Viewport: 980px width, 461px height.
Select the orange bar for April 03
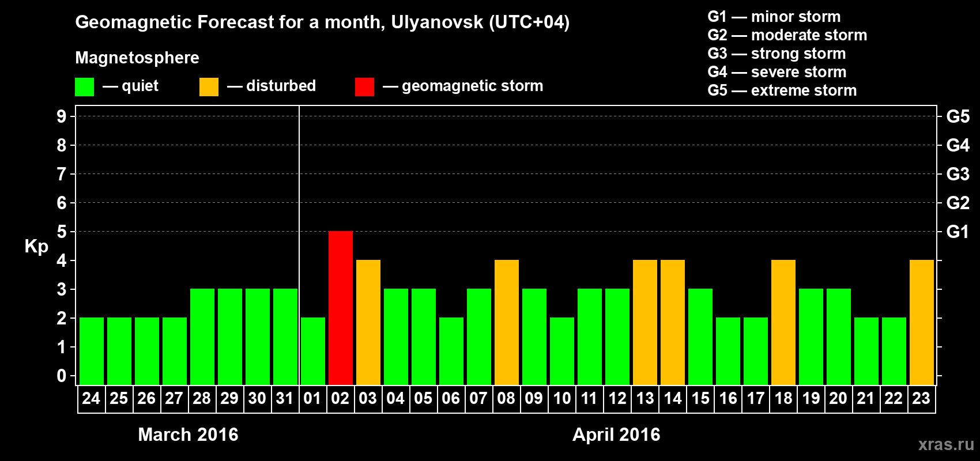pos(368,322)
